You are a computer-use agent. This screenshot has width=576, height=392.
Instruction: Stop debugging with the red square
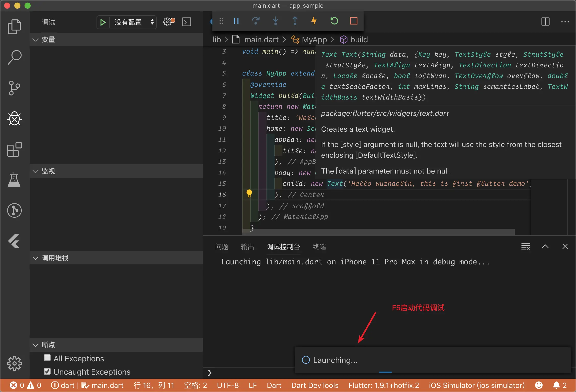tap(354, 21)
